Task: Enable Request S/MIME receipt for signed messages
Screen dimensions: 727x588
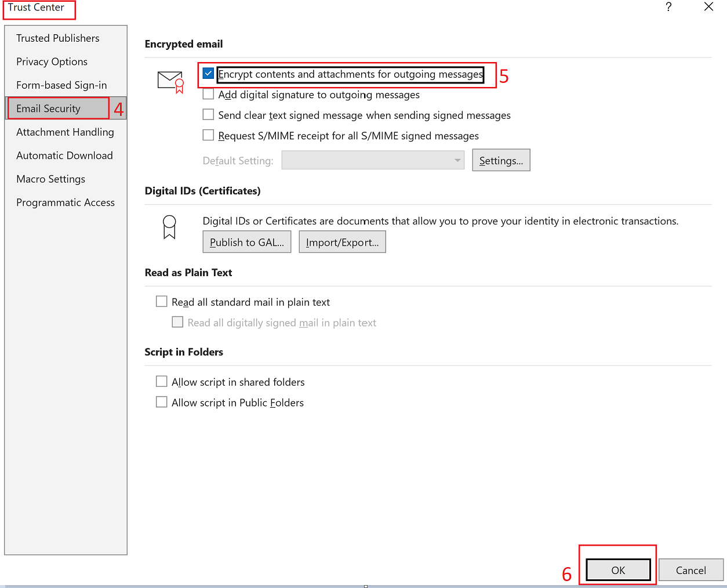Action: pyautogui.click(x=208, y=135)
